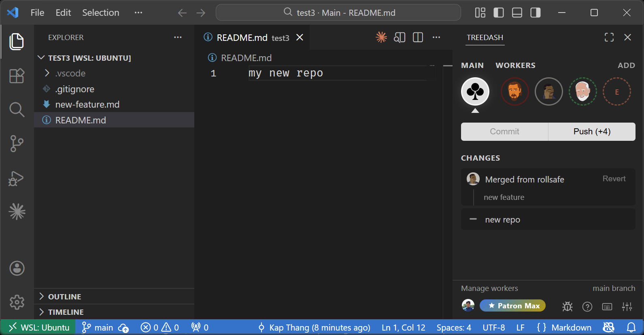Open the command center search box
Image resolution: width=644 pixels, height=335 pixels.
coord(338,13)
